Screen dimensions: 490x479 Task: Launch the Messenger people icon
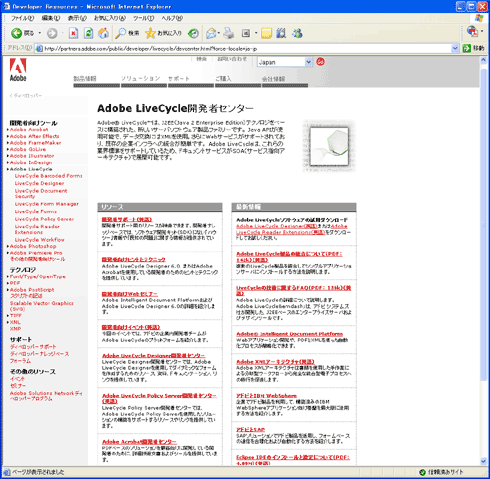click(x=297, y=33)
